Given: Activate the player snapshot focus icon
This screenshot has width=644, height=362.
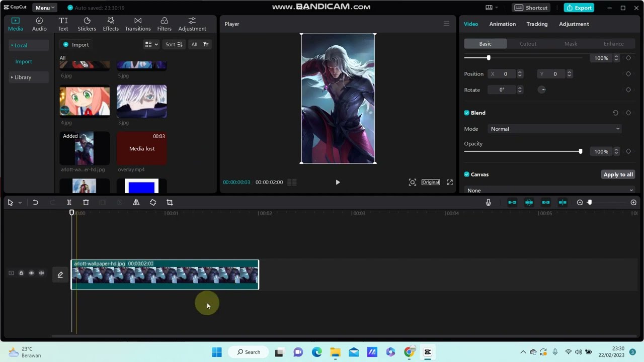Looking at the screenshot, I should [413, 182].
